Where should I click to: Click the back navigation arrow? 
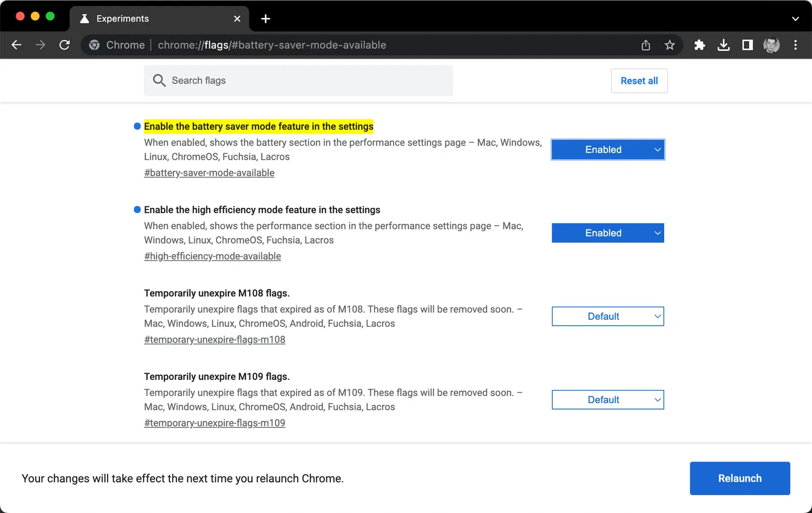(x=17, y=45)
